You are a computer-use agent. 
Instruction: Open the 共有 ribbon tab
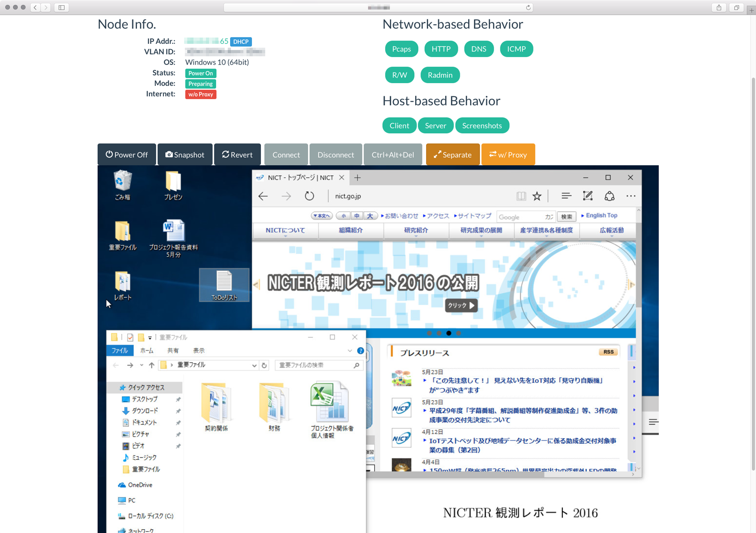pyautogui.click(x=173, y=351)
